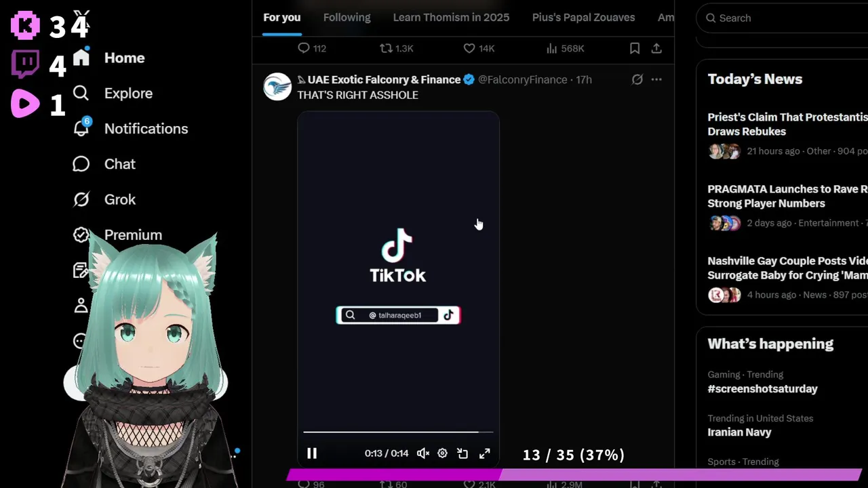Click Notifications label in sidebar
Viewport: 868px width, 488px height.
146,128
